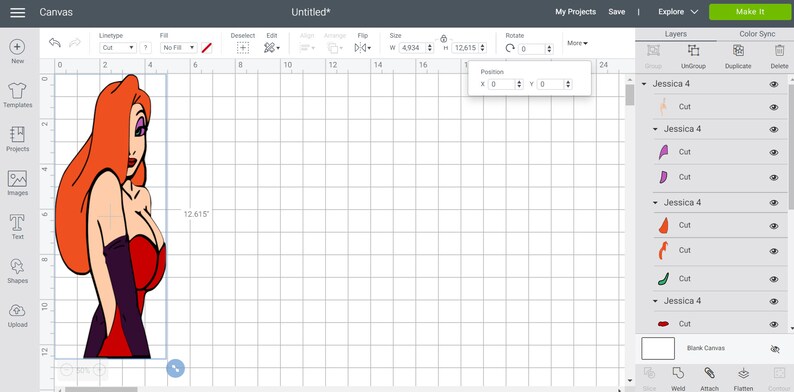Hide the small purple Cut layer
The image size is (794, 392).
tap(774, 177)
